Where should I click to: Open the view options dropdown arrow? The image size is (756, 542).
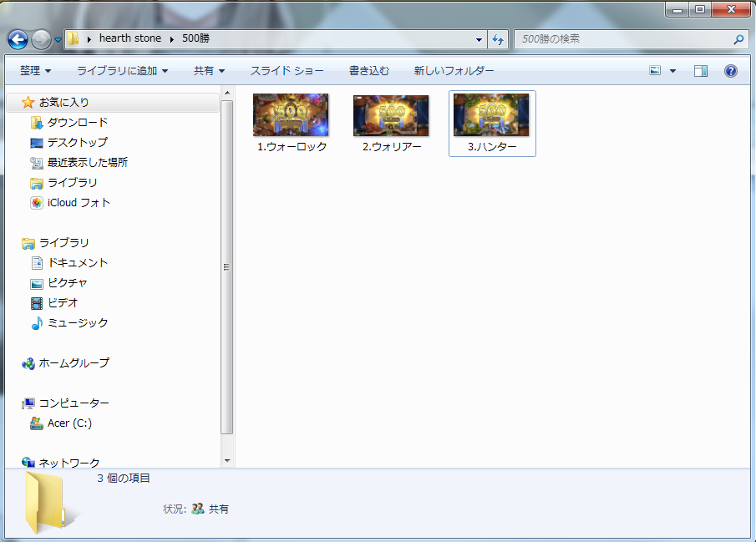673,71
